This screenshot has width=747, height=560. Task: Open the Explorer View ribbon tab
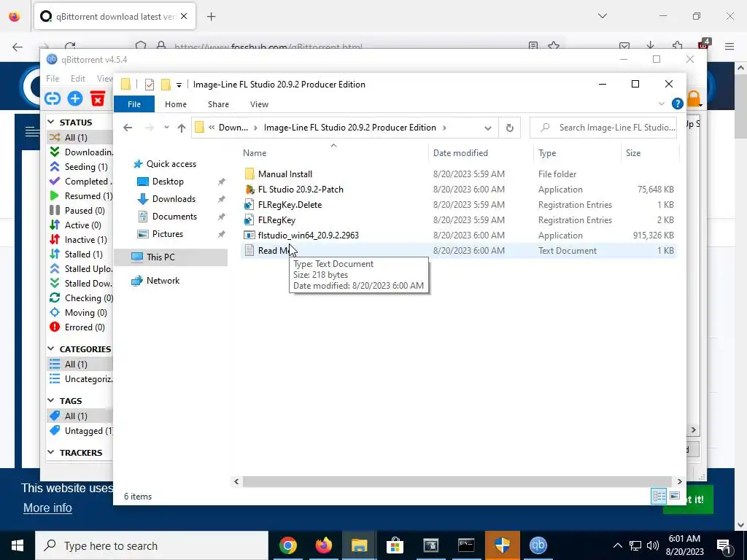[259, 104]
